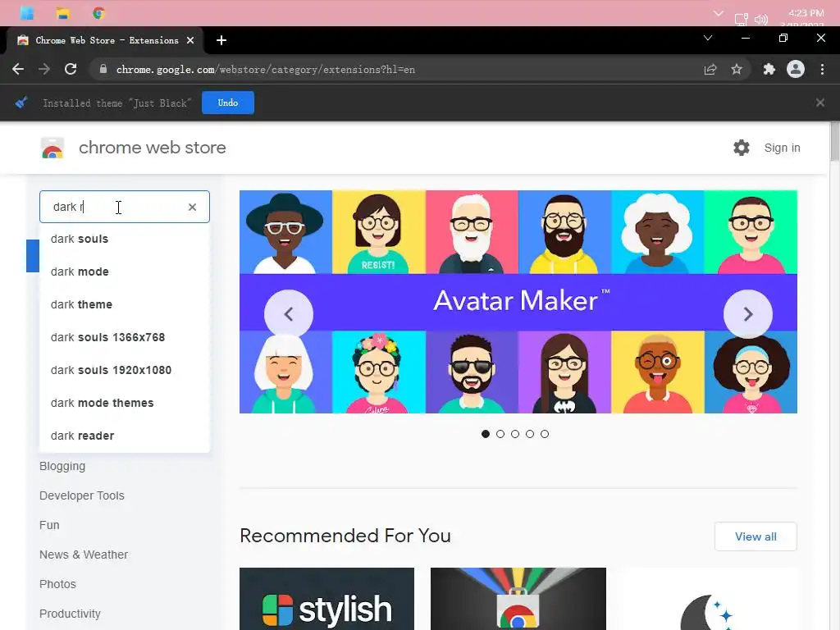Screen dimensions: 840x630
Task: Open the Productivity category
Action: pos(71,614)
